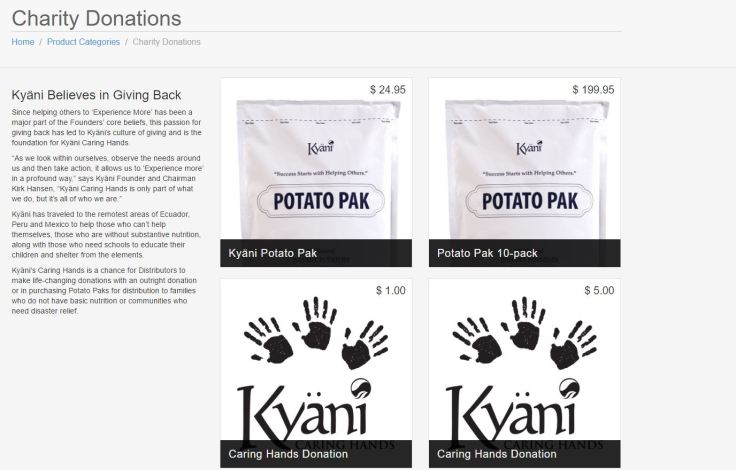Click the $ 24.95 price tag
Image resolution: width=736 pixels, height=470 pixels.
pos(388,90)
